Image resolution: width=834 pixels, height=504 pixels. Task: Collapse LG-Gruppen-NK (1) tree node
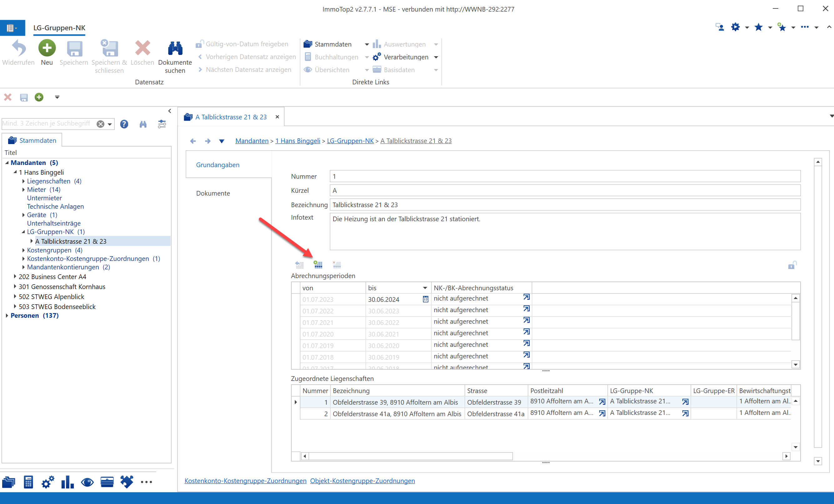pyautogui.click(x=23, y=232)
